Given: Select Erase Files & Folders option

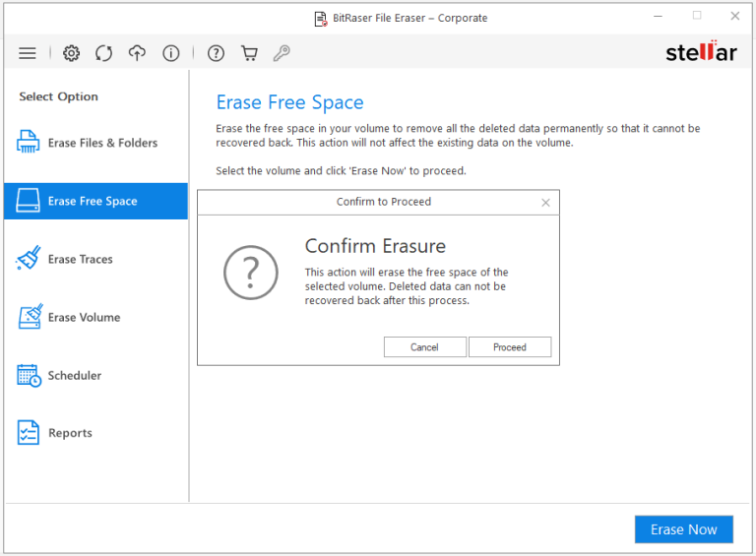Looking at the screenshot, I should (x=95, y=143).
